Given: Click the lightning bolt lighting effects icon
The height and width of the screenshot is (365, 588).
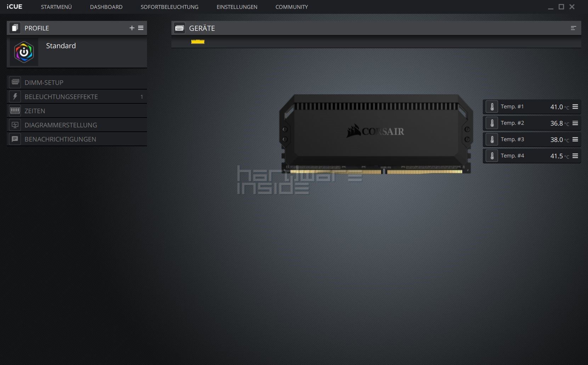Looking at the screenshot, I should [x=15, y=96].
